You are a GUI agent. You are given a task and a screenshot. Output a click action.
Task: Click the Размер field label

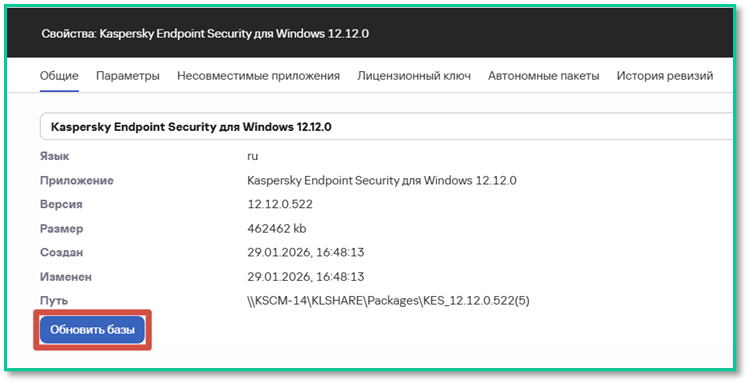62,229
